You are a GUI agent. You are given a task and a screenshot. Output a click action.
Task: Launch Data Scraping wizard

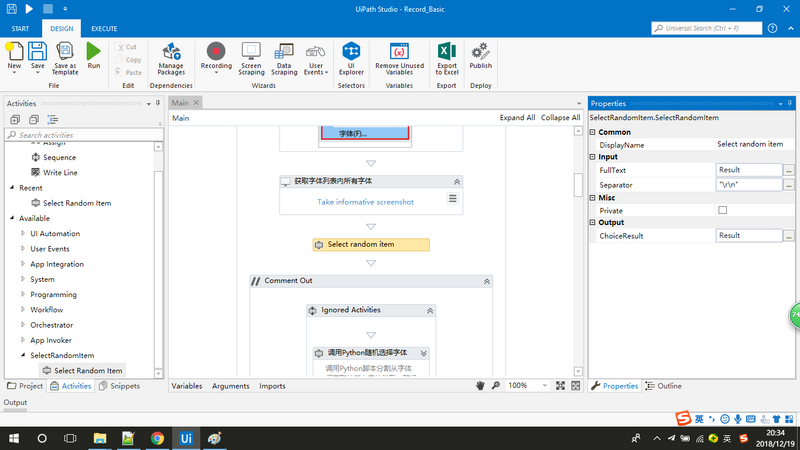pos(284,52)
